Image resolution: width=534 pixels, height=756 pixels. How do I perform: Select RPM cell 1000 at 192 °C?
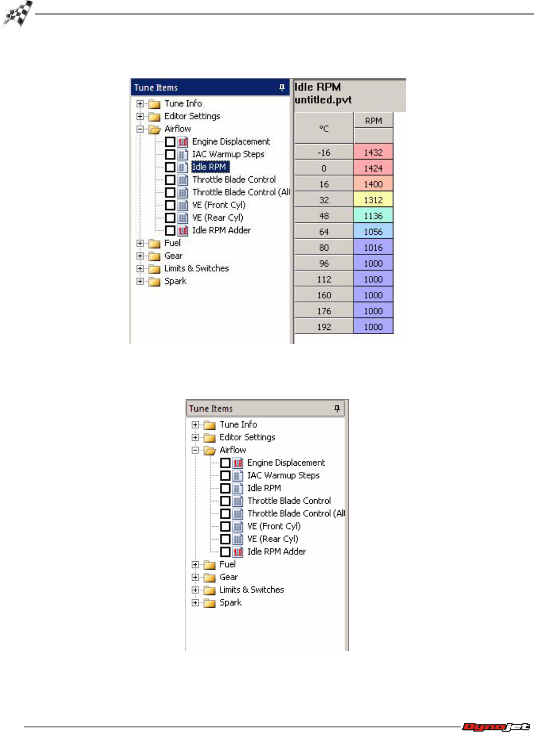tap(373, 327)
